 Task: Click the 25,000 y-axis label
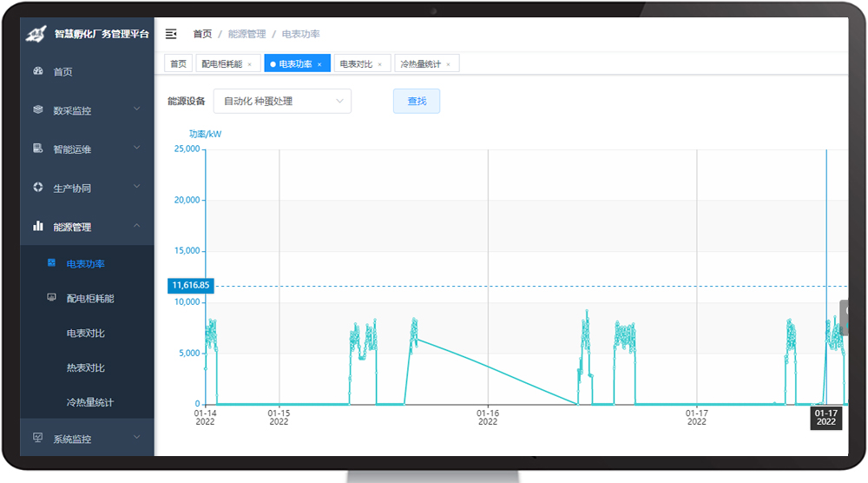(187, 149)
